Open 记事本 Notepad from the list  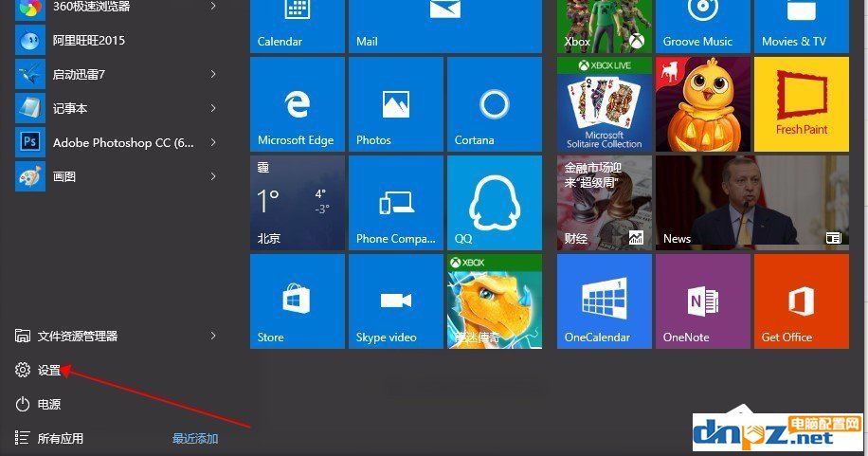pos(117,109)
